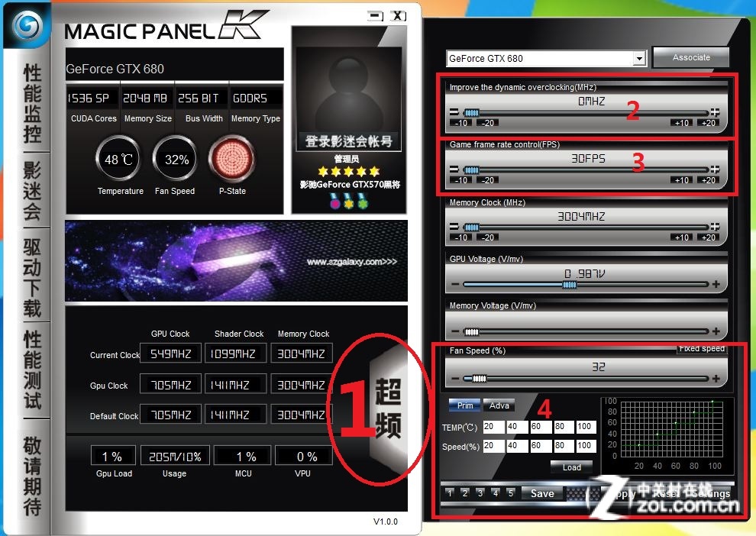Image resolution: width=756 pixels, height=536 pixels.
Task: Click the Galaxy logo icon at top-left
Action: [x=27, y=27]
